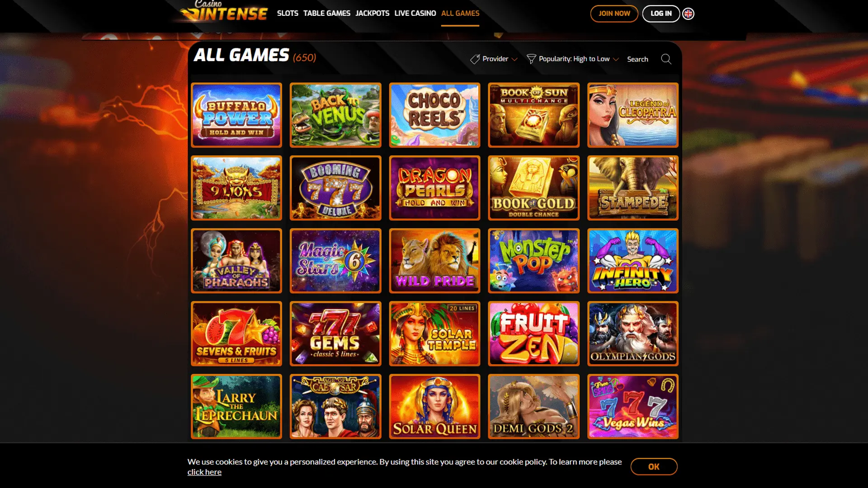This screenshot has height=488, width=868.
Task: Launch the Fruit Zen game
Action: (x=533, y=333)
